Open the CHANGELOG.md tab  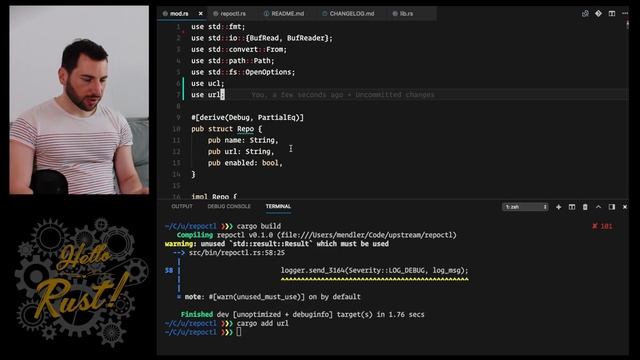pos(351,13)
